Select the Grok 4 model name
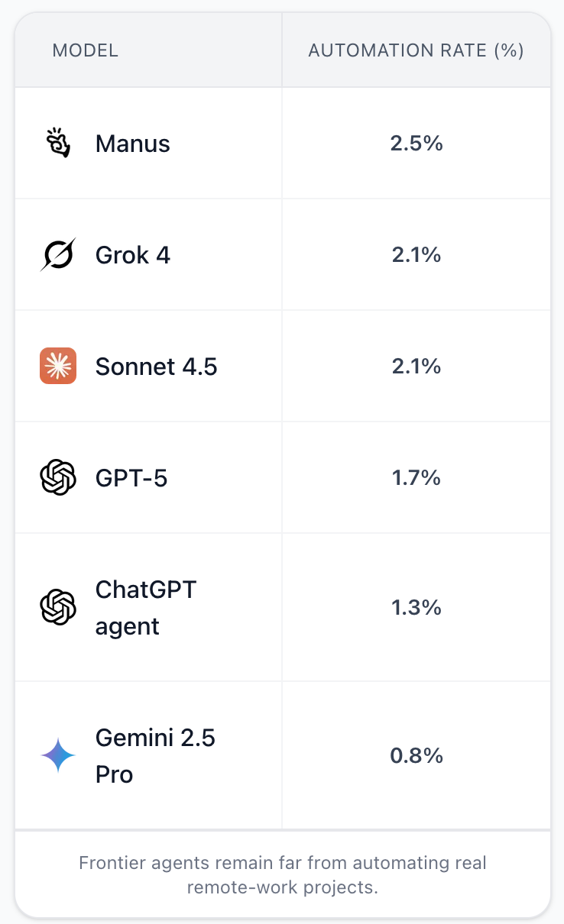This screenshot has width=564, height=924. coord(133,255)
